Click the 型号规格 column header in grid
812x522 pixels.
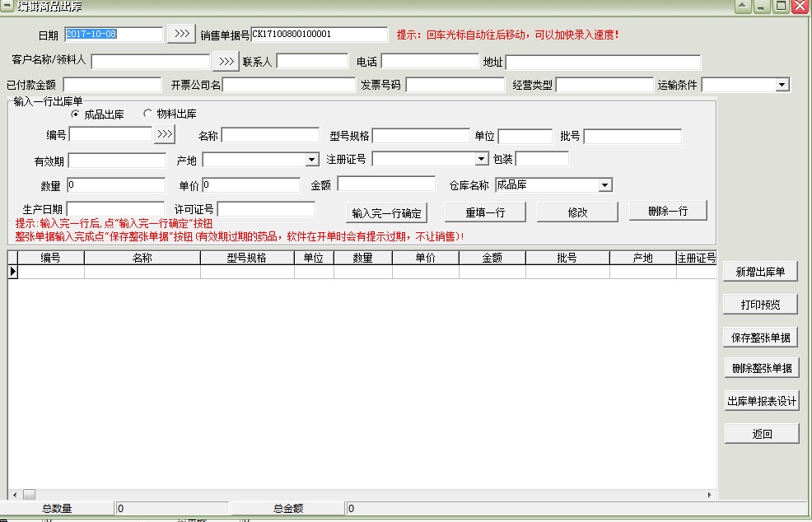[248, 258]
